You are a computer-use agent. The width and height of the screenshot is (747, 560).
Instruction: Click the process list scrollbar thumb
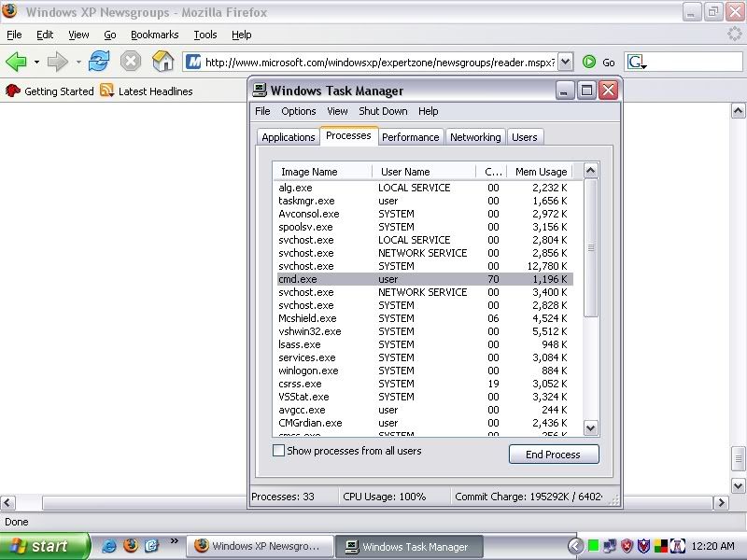591,247
